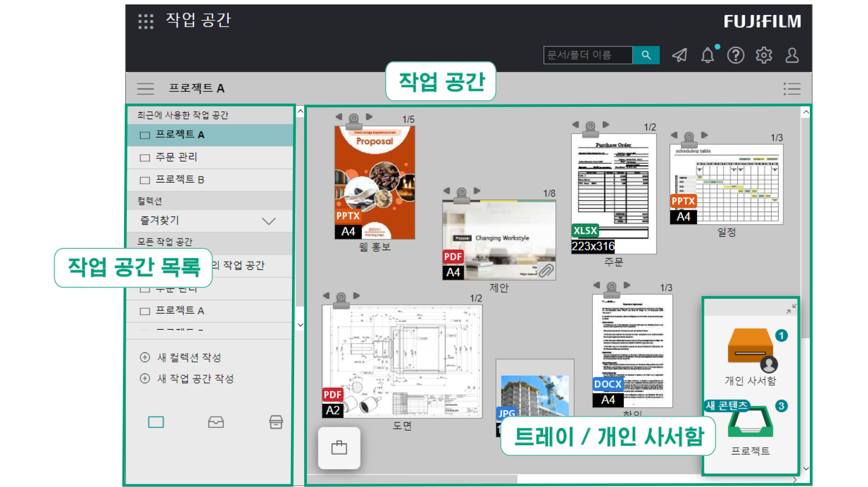The height and width of the screenshot is (487, 868).
Task: Click the briefcase icon below the workspace
Action: pyautogui.click(x=339, y=448)
